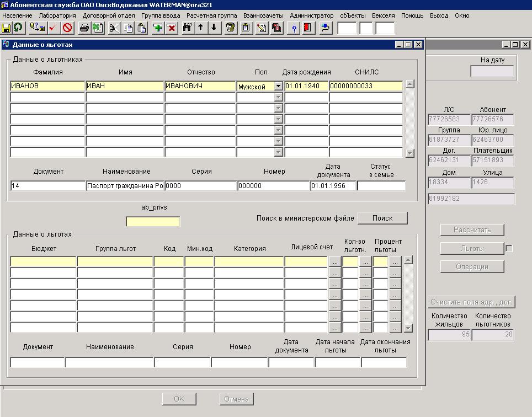The image size is (532, 417).
Task: Open the Пол dropdown showing Мужской
Action: [278, 86]
